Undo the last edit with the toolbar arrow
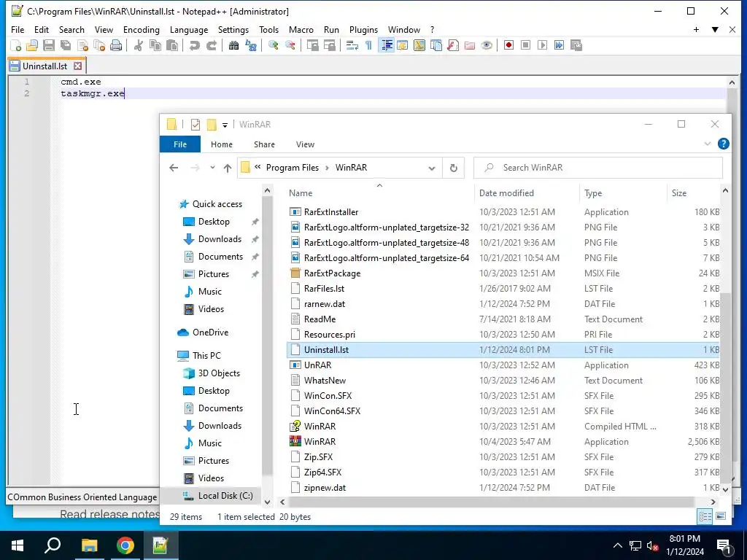This screenshot has width=747, height=560. [194, 45]
